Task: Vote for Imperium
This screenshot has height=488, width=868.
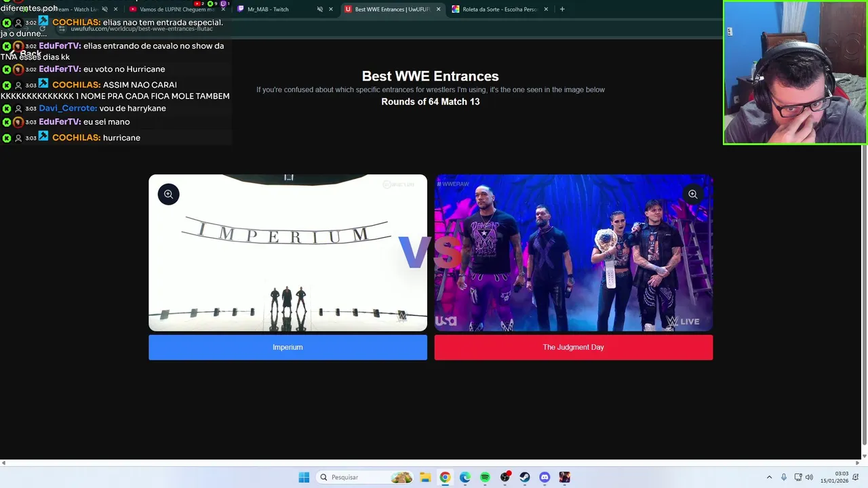Action: tap(288, 347)
